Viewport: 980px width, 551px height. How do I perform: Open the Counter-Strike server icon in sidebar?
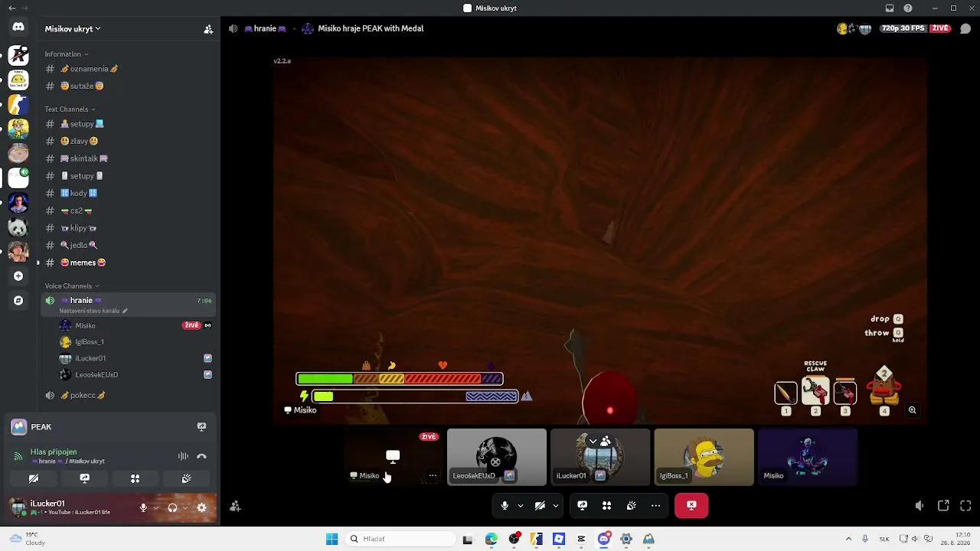pyautogui.click(x=18, y=104)
